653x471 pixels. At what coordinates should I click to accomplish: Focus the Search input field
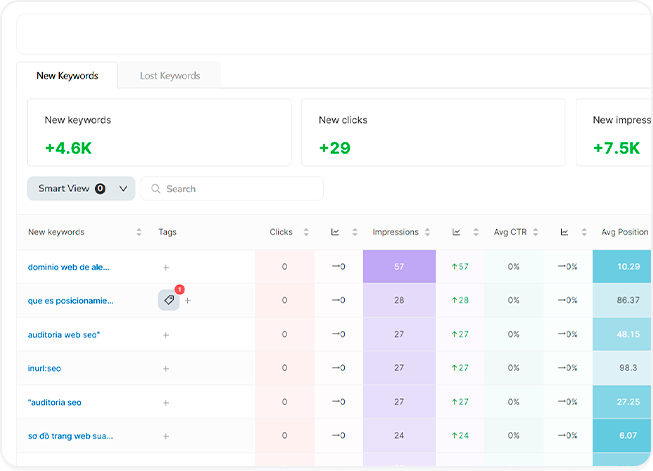click(240, 189)
